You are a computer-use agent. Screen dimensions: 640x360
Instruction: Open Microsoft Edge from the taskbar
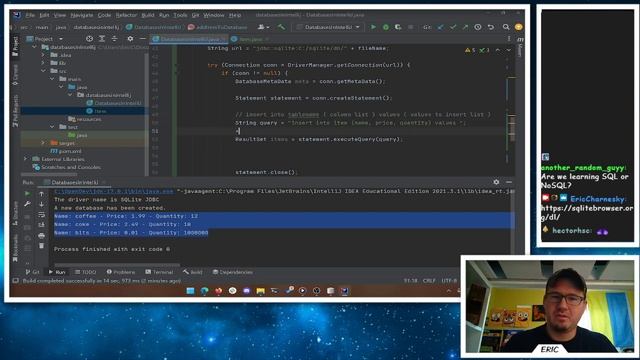point(204,291)
